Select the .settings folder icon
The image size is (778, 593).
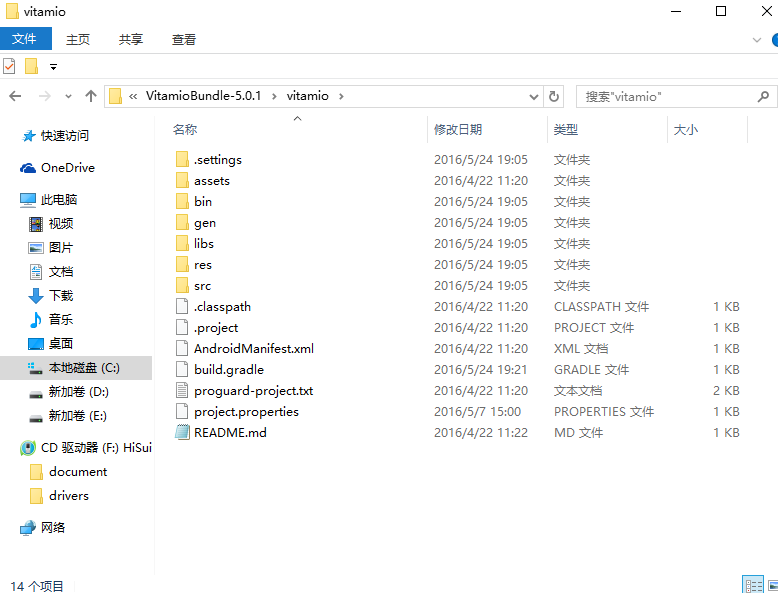[182, 159]
